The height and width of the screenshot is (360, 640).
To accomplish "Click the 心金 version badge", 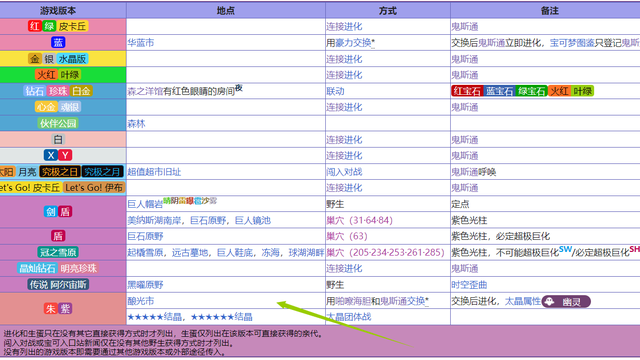I will tap(46, 107).
